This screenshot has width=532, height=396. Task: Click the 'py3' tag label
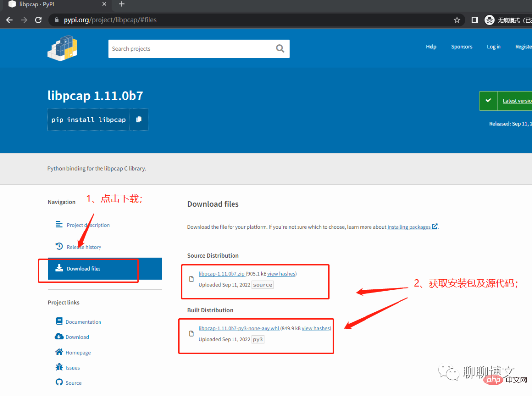click(x=258, y=339)
